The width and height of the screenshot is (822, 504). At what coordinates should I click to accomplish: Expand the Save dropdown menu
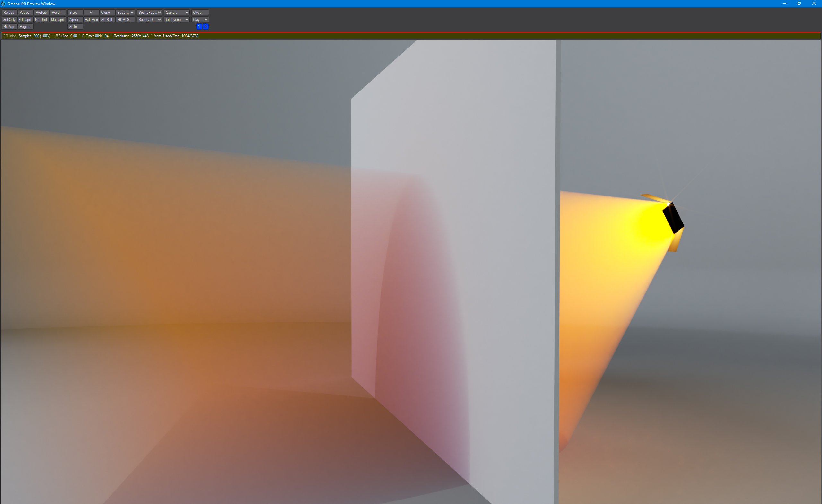click(x=125, y=12)
